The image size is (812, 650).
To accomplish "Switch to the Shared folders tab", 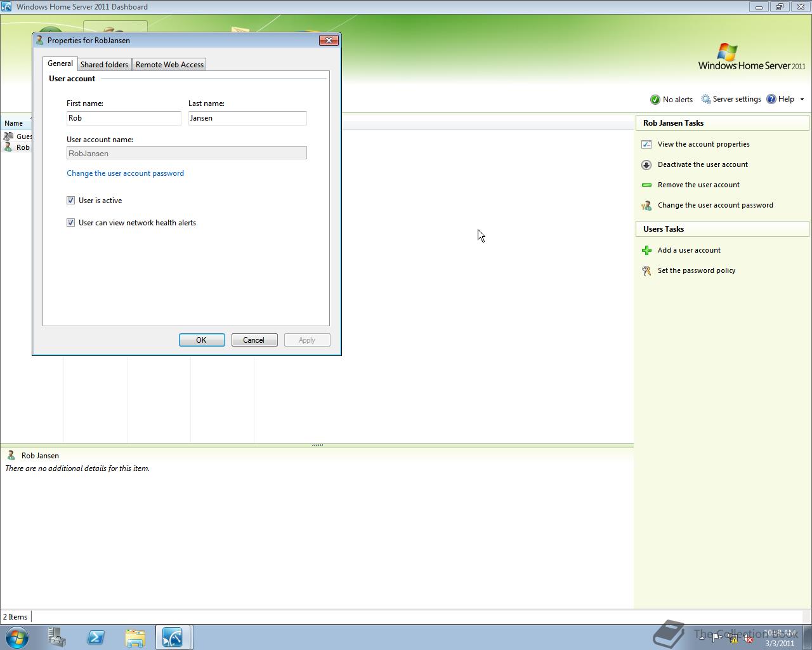I will (x=104, y=64).
